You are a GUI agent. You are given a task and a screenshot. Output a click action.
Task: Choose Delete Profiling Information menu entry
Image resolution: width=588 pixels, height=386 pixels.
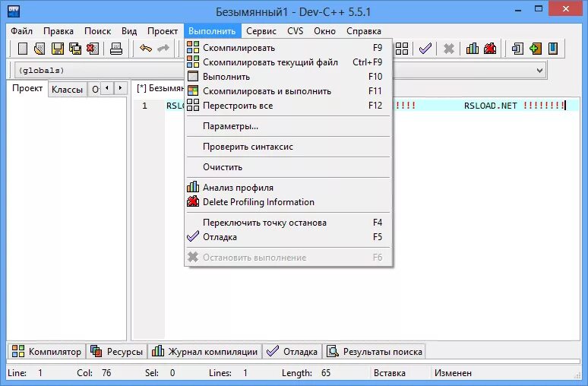(x=289, y=202)
